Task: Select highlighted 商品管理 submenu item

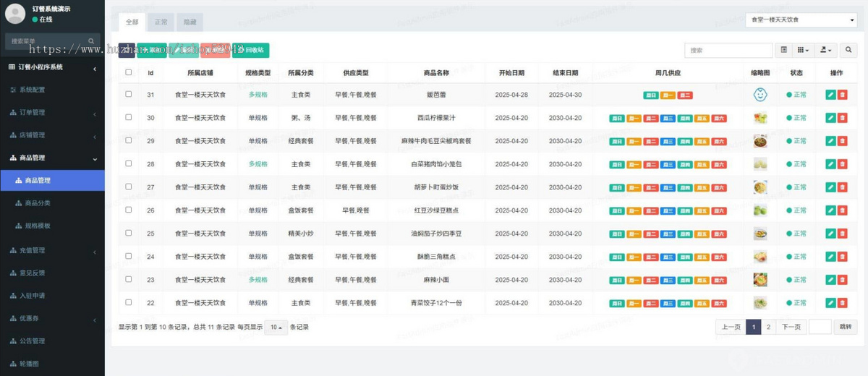Action: click(x=52, y=180)
